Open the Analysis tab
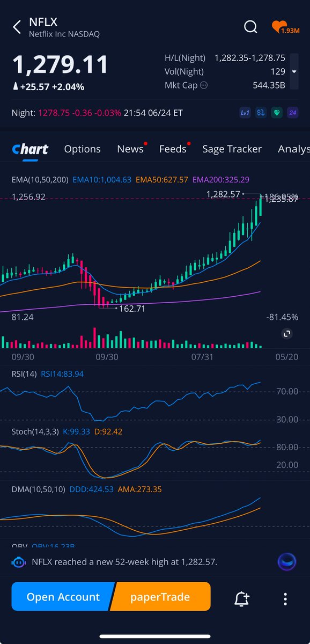 coord(294,149)
